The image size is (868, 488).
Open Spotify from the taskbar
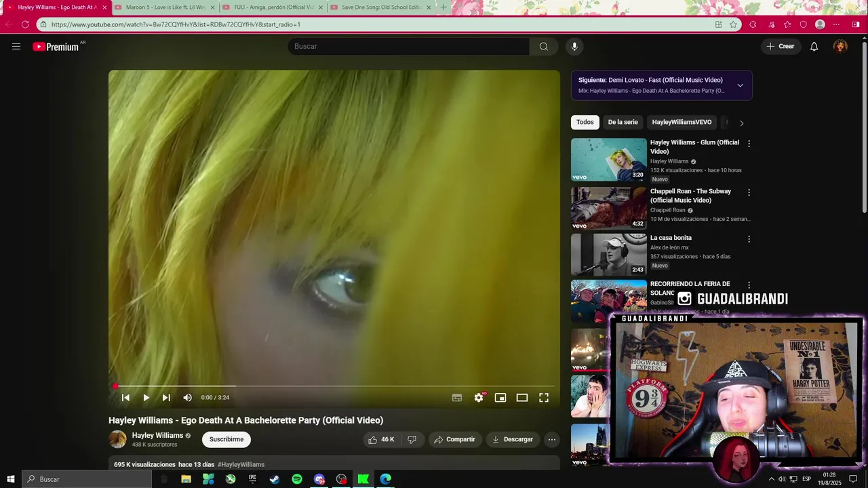click(297, 479)
